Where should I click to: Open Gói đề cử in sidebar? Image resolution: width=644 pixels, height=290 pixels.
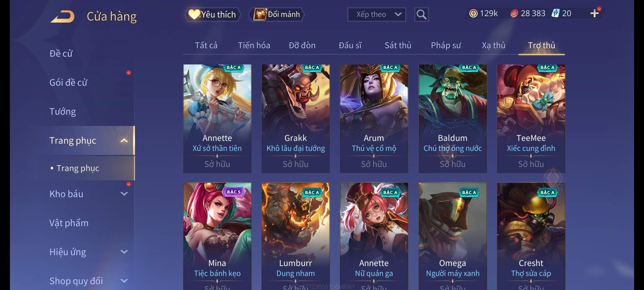[68, 82]
